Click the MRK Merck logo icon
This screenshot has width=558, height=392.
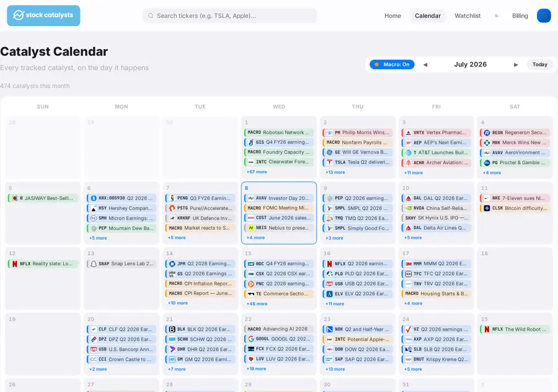tap(487, 142)
